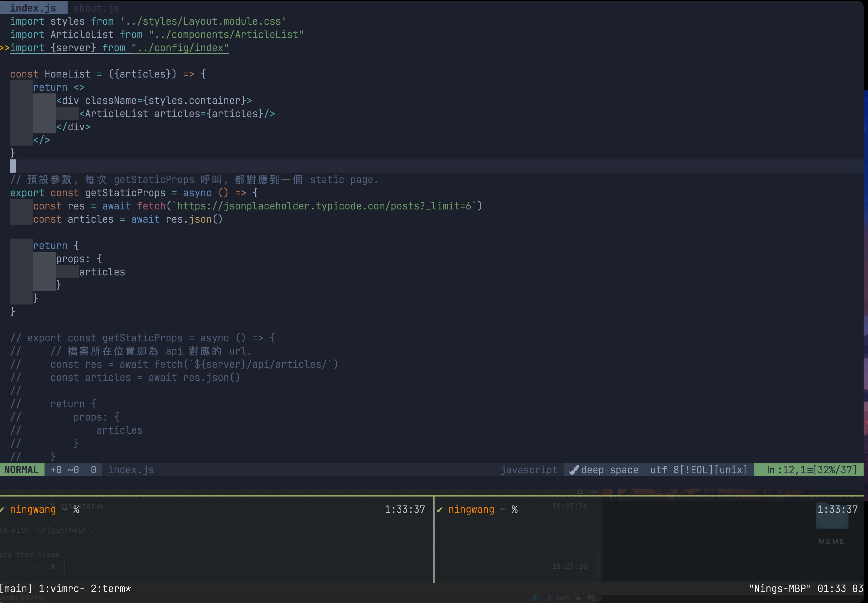
Task: Click the git hunk summary +0 ~0 -0
Action: [73, 470]
